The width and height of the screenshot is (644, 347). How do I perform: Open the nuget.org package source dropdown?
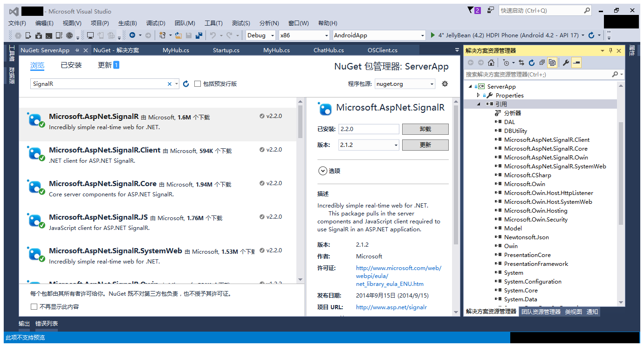tap(432, 84)
